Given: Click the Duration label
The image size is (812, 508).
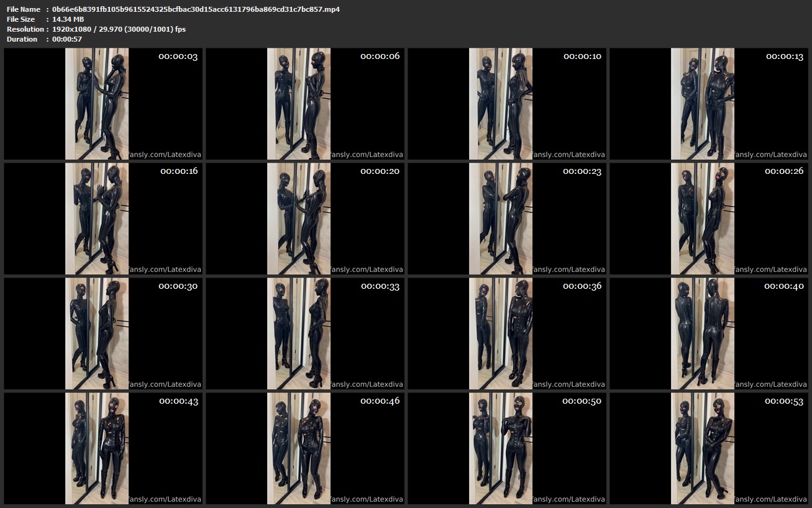Looking at the screenshot, I should pos(22,39).
